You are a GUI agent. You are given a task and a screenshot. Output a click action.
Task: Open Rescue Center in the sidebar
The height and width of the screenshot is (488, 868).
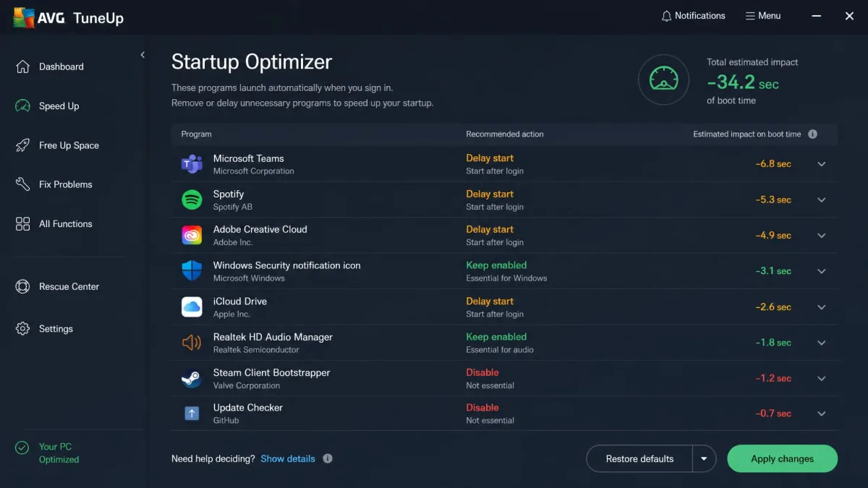pyautogui.click(x=69, y=286)
